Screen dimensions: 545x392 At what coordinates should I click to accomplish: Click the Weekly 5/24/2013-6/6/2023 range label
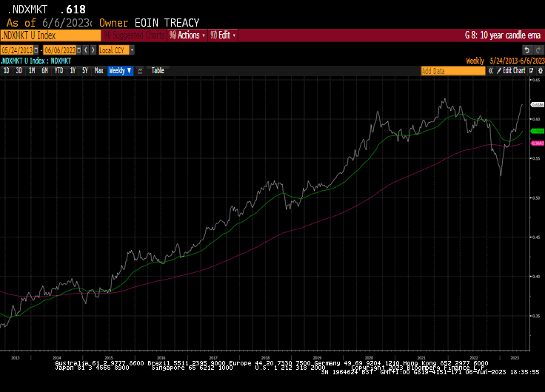505,61
